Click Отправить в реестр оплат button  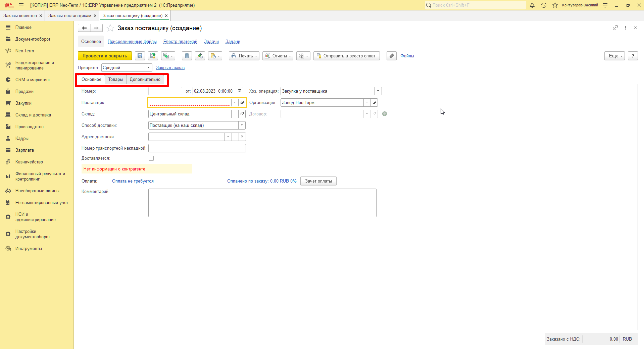click(x=347, y=56)
